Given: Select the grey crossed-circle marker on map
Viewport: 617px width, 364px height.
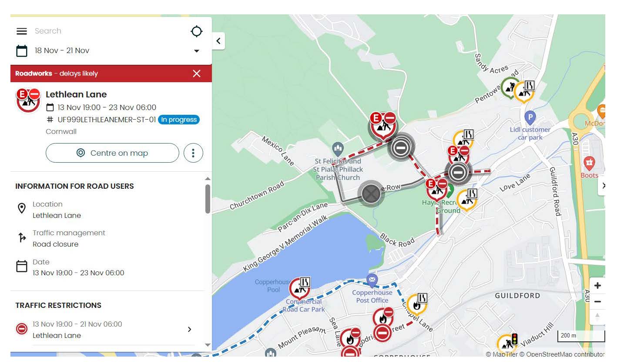Looking at the screenshot, I should pyautogui.click(x=371, y=194).
